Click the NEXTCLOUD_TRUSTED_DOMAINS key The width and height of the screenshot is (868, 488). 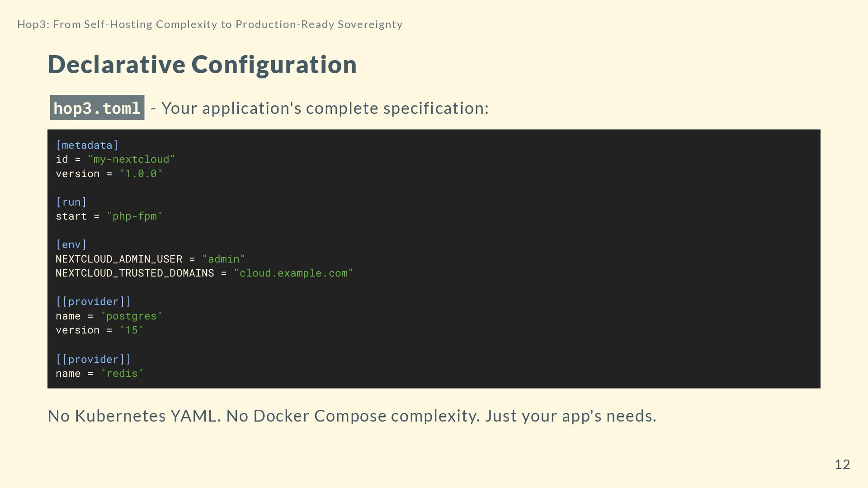click(135, 273)
